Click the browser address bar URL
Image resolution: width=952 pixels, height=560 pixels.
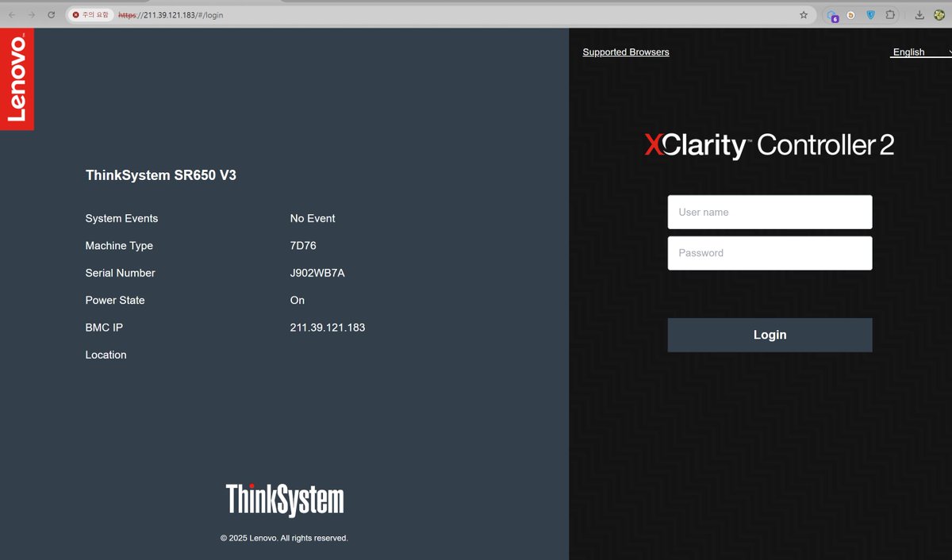pos(171,15)
